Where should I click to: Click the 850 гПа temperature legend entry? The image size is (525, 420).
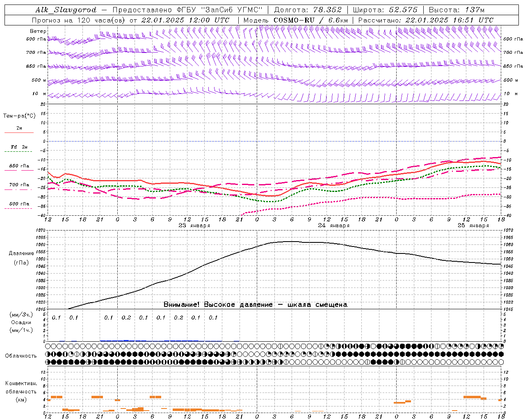coord(19,166)
